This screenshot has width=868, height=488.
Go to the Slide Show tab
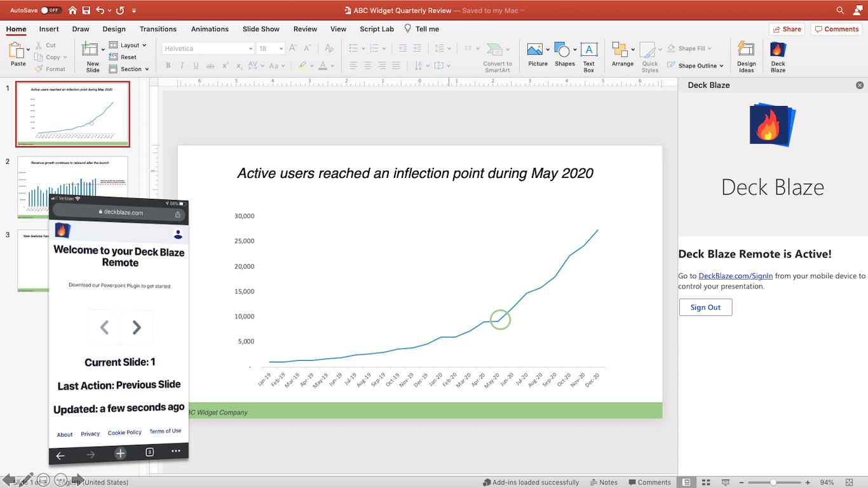[261, 29]
